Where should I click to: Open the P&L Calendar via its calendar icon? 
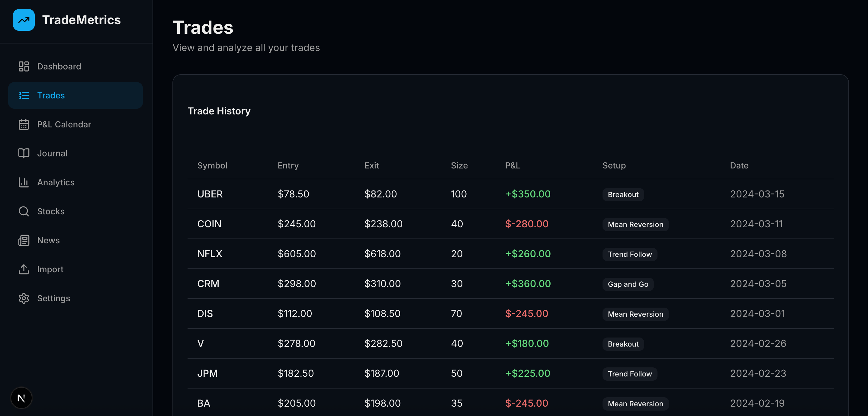point(24,124)
